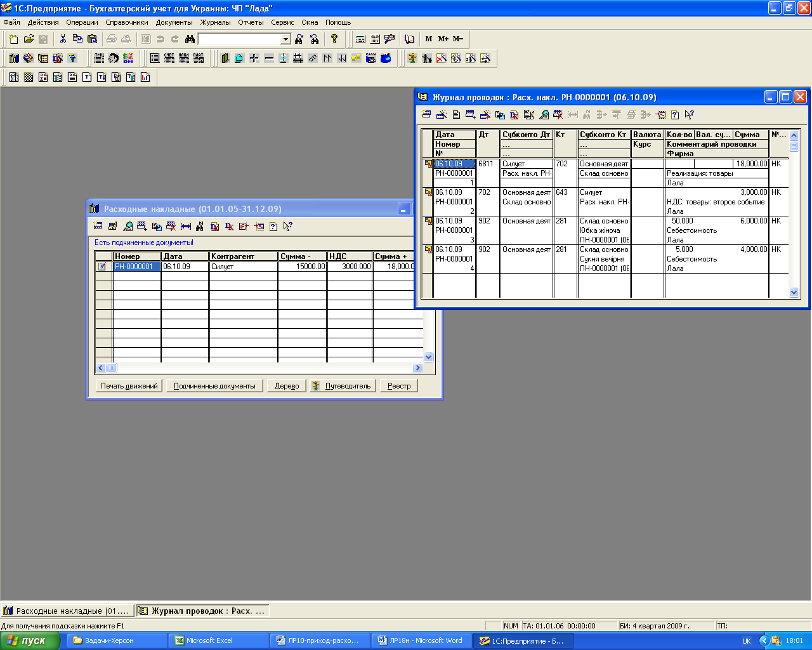Image resolution: width=812 pixels, height=650 pixels.
Task: Click delete-mark icon in Расходные накладные toolbar
Action: pos(171,227)
